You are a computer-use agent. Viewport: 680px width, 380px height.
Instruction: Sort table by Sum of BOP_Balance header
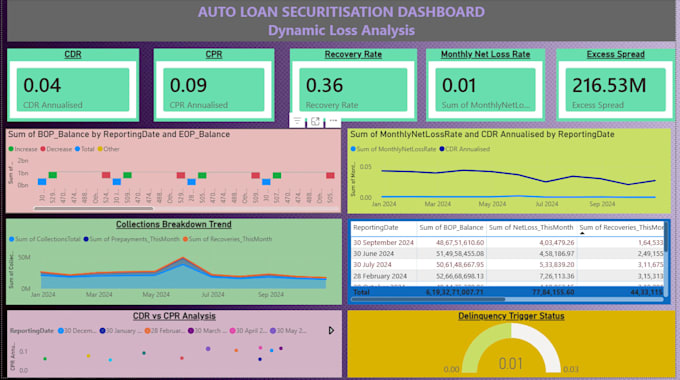[451, 227]
